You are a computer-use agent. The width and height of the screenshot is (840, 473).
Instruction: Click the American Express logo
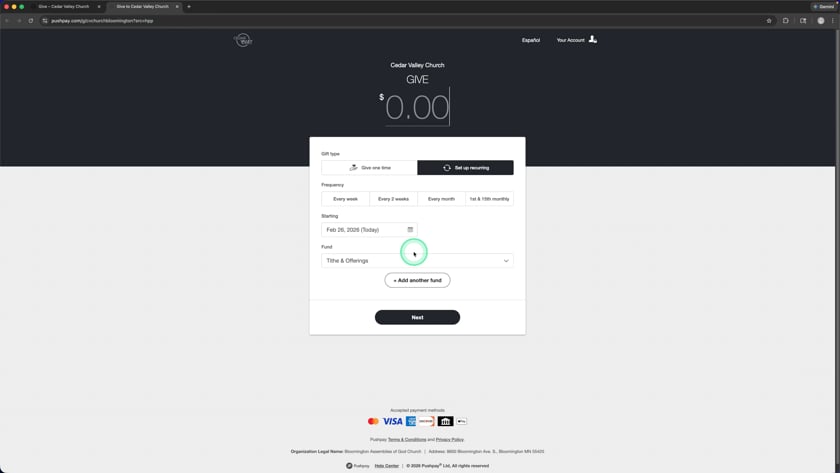[411, 422]
